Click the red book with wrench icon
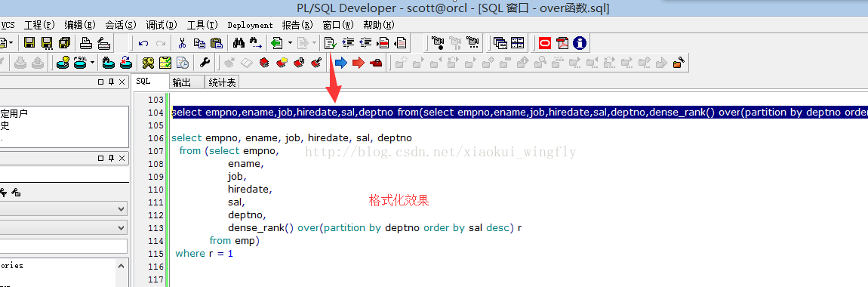 click(317, 63)
